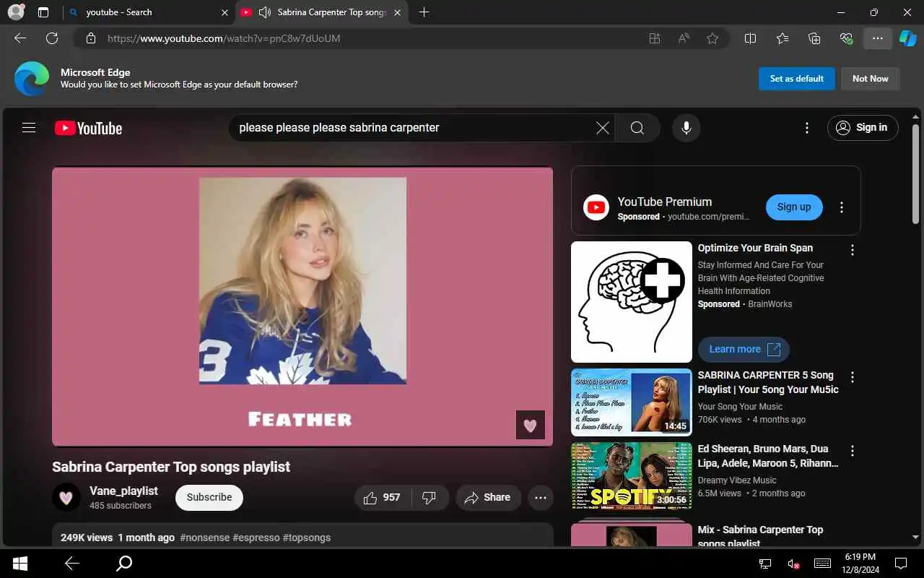Viewport: 924px width, 578px height.
Task: Add this page to favorites star
Action: pyautogui.click(x=712, y=38)
